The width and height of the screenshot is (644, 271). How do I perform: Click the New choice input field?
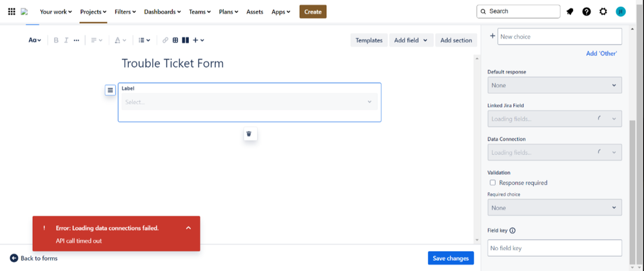click(x=560, y=37)
